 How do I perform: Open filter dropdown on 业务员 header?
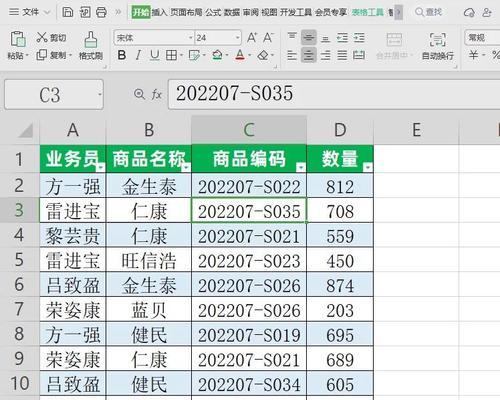point(100,167)
